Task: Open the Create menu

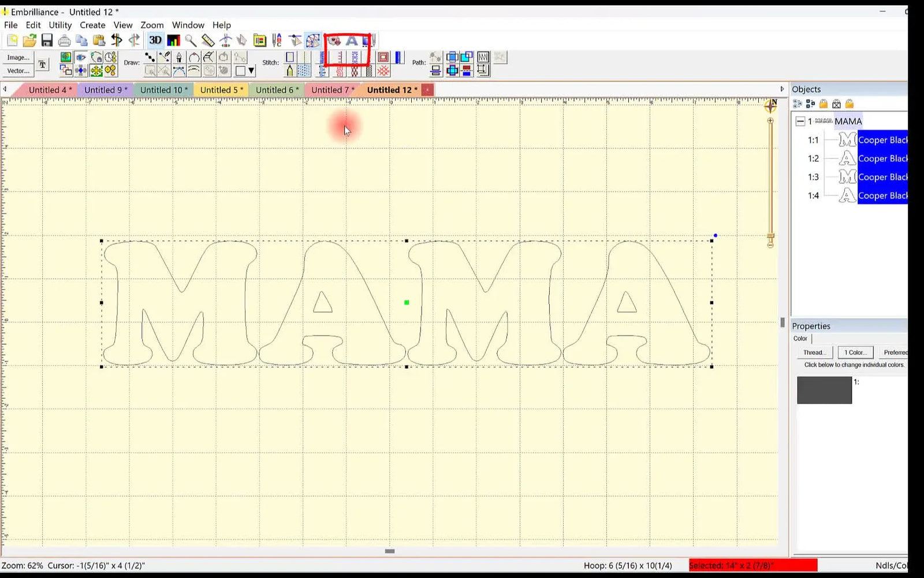Action: tap(92, 25)
